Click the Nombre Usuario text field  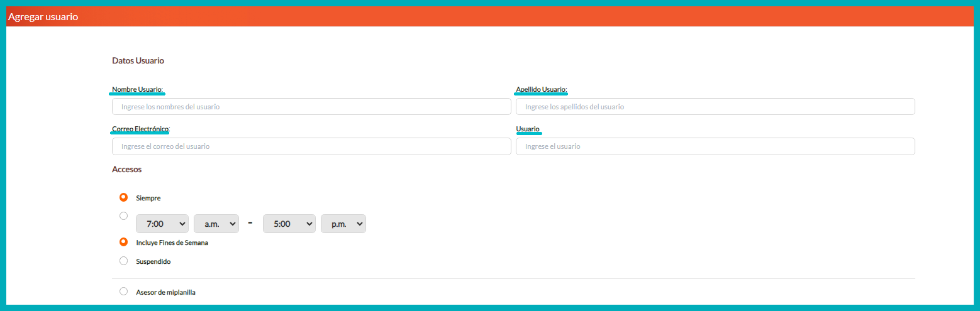[x=311, y=107]
